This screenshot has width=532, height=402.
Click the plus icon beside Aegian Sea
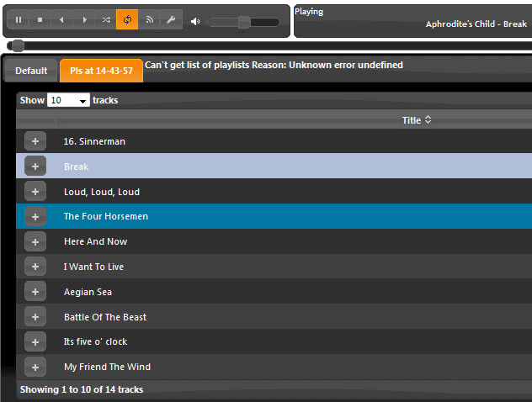coord(35,292)
